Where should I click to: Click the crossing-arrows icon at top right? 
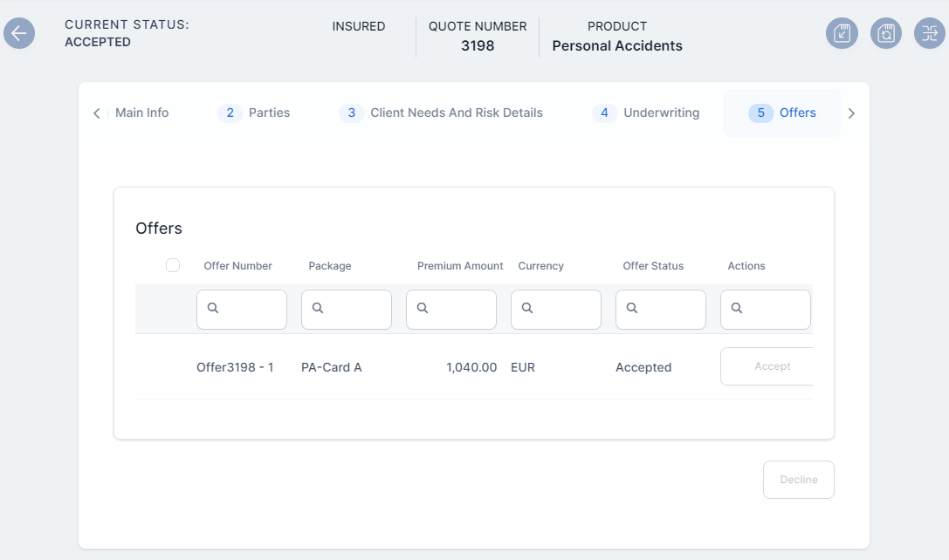pyautogui.click(x=930, y=34)
